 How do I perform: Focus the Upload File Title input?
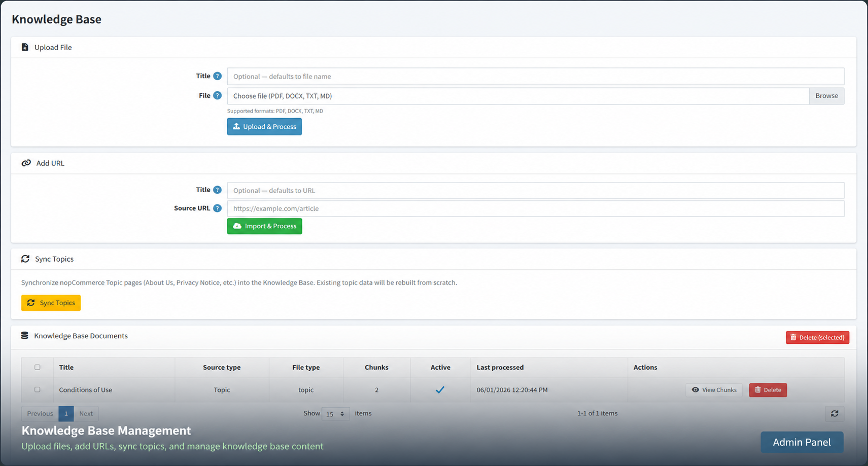[x=536, y=77]
